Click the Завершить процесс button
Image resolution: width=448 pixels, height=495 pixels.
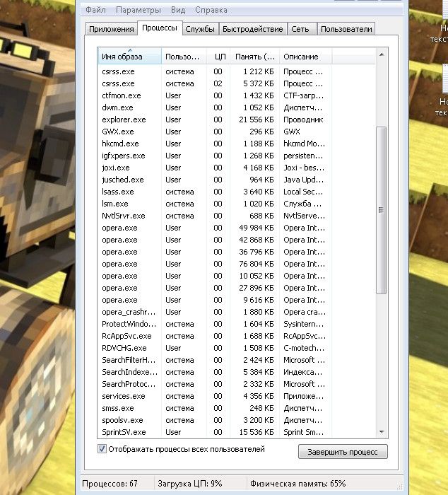click(343, 452)
